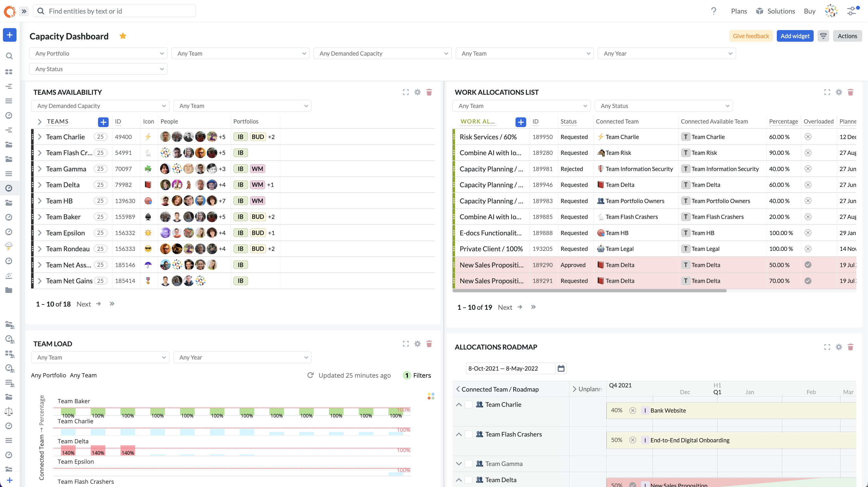868x487 pixels.
Task: Click the help question mark icon
Action: tap(713, 11)
